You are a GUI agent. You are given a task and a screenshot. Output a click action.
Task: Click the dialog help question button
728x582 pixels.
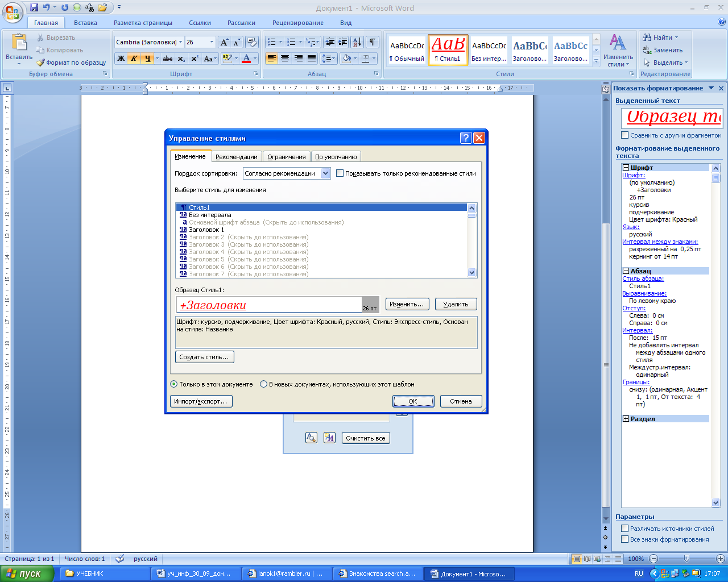(466, 138)
